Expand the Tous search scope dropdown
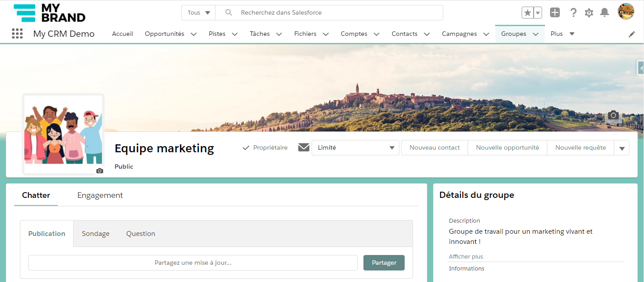Screen dimensions: 644x282 point(198,13)
